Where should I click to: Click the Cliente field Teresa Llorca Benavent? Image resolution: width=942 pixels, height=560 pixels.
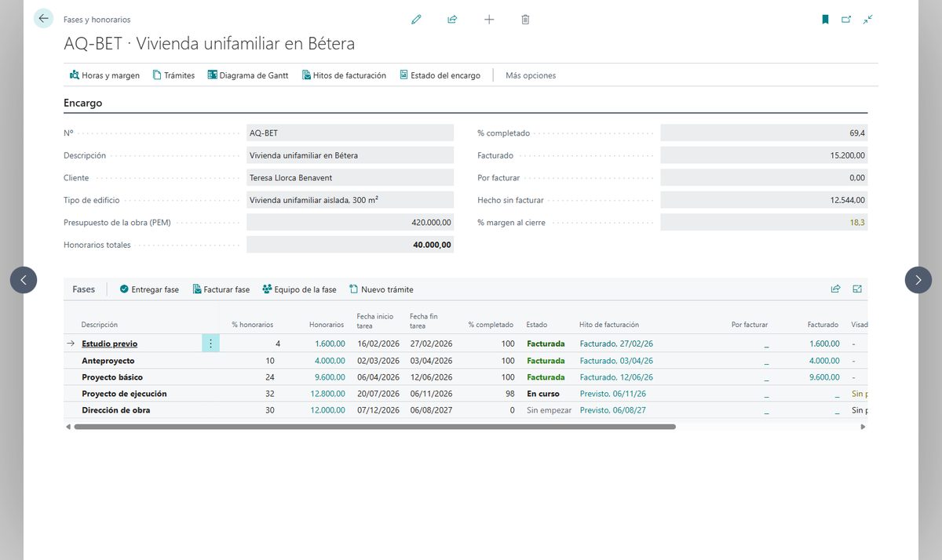coord(350,177)
